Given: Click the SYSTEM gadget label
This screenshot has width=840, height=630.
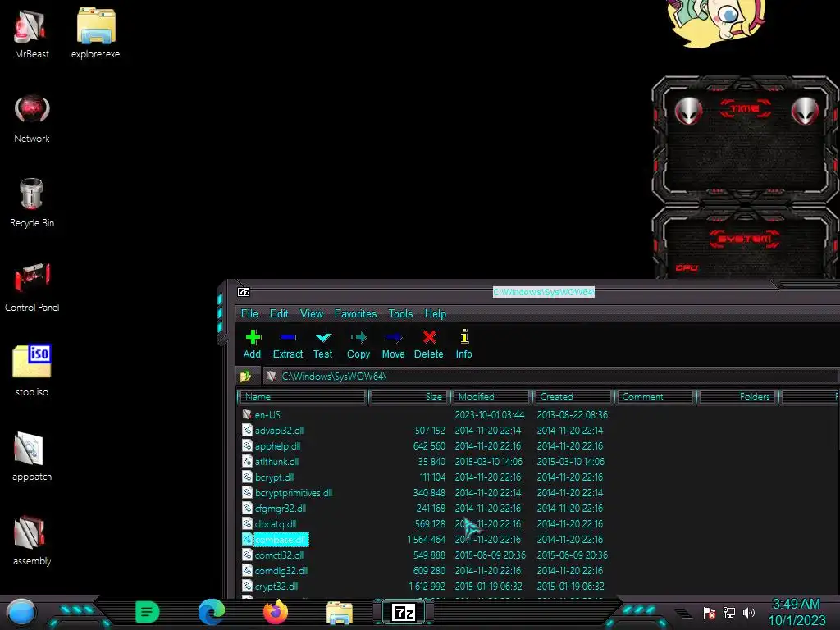Looking at the screenshot, I should pyautogui.click(x=745, y=239).
